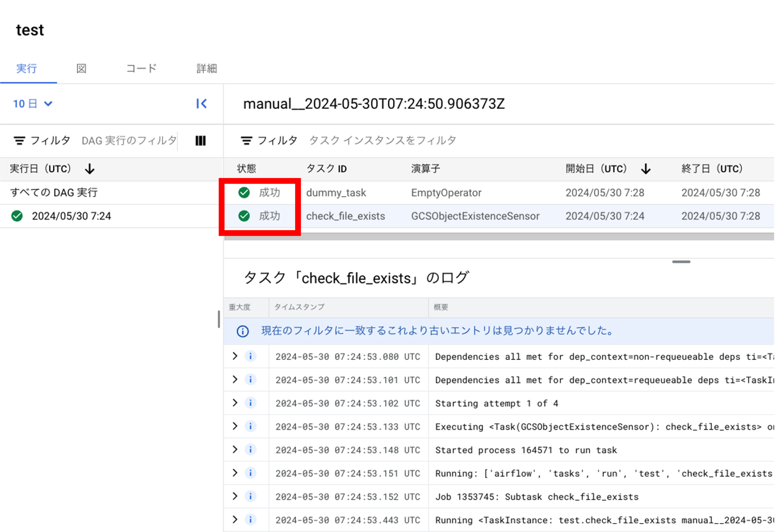775x532 pixels.
Task: Click the column visibility icon
Action: pyautogui.click(x=200, y=140)
